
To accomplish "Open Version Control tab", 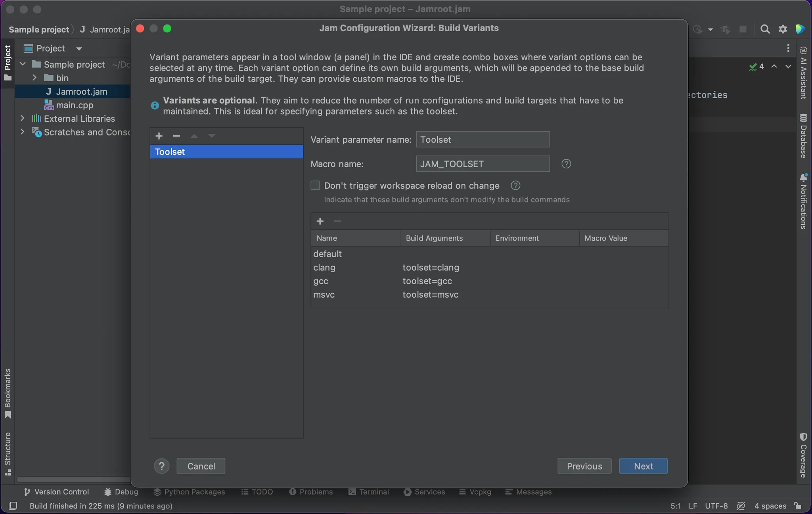I will (x=56, y=492).
